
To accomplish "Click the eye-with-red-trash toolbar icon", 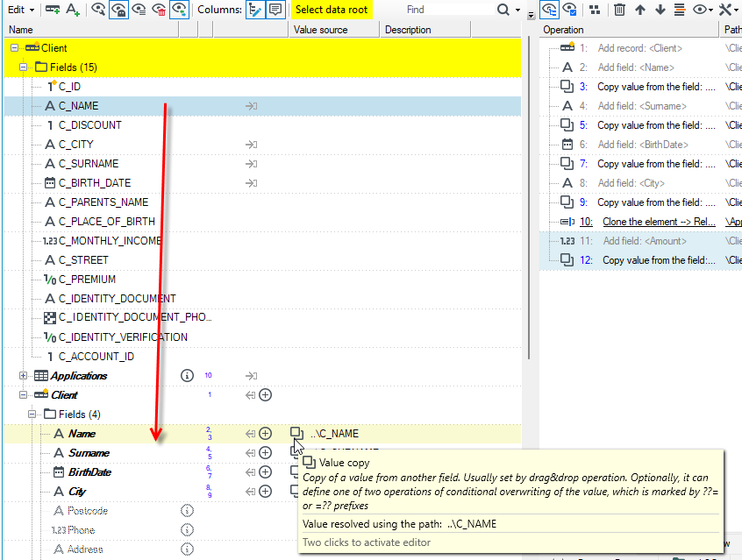I will pos(159,10).
